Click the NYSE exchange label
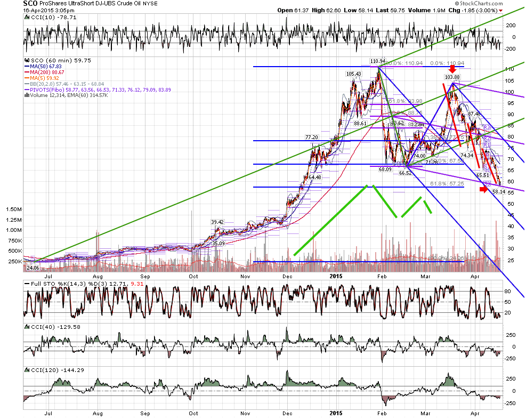 tap(150, 4)
